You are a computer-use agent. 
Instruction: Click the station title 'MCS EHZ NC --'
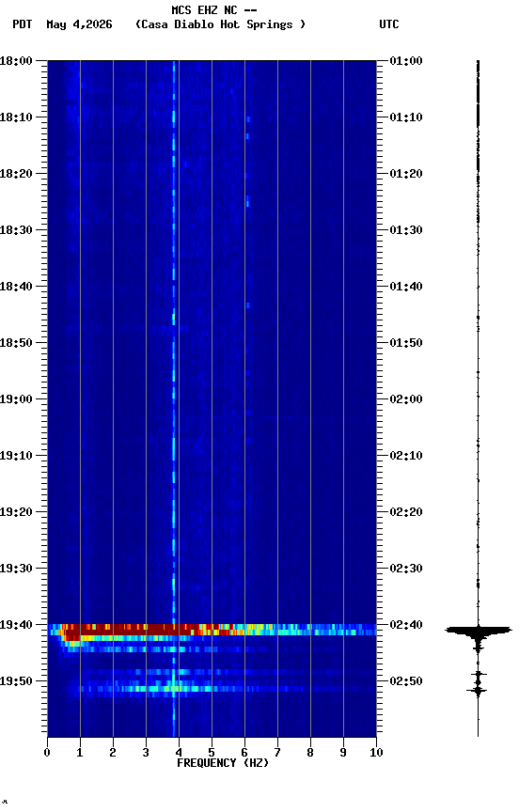pos(214,9)
